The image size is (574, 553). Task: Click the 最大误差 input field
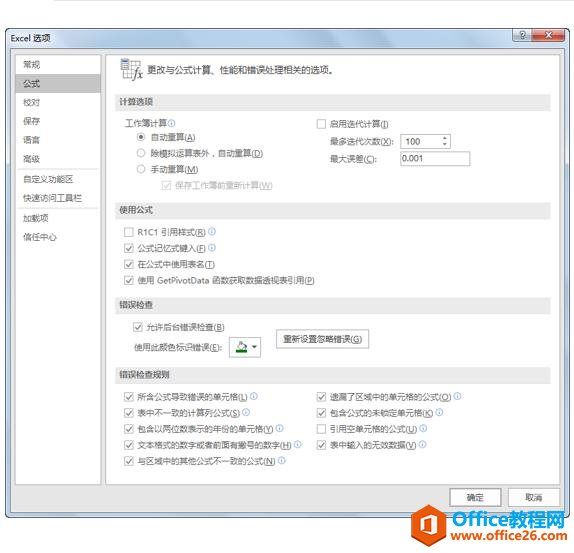tap(435, 158)
